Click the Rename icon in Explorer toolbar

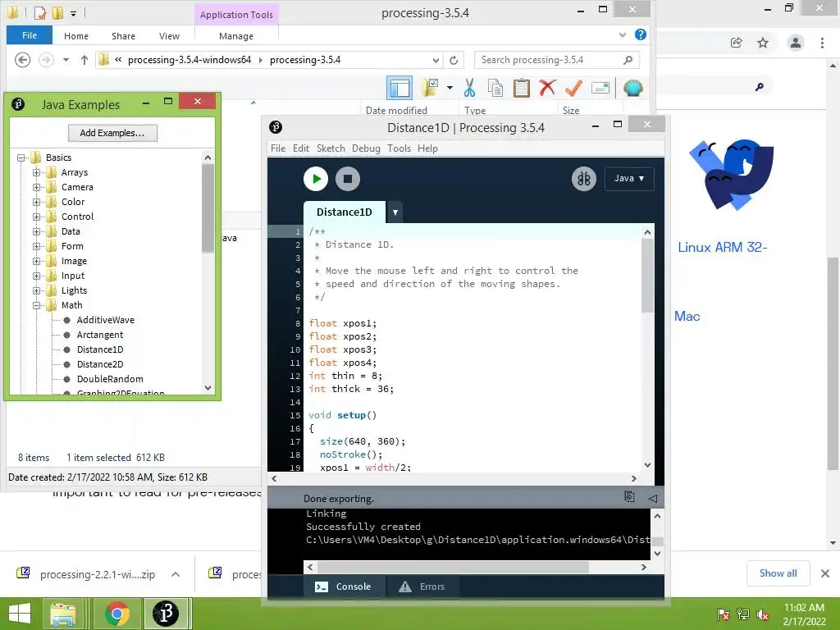(600, 88)
